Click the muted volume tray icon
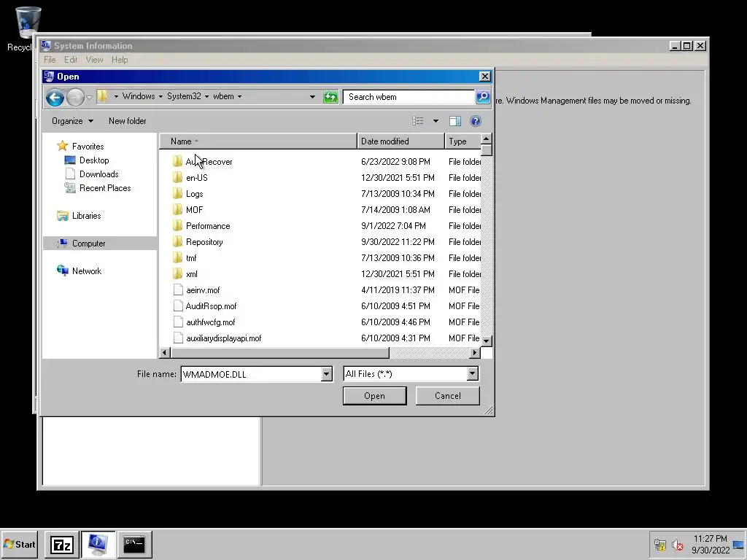Screen dimensions: 747x560 677,544
